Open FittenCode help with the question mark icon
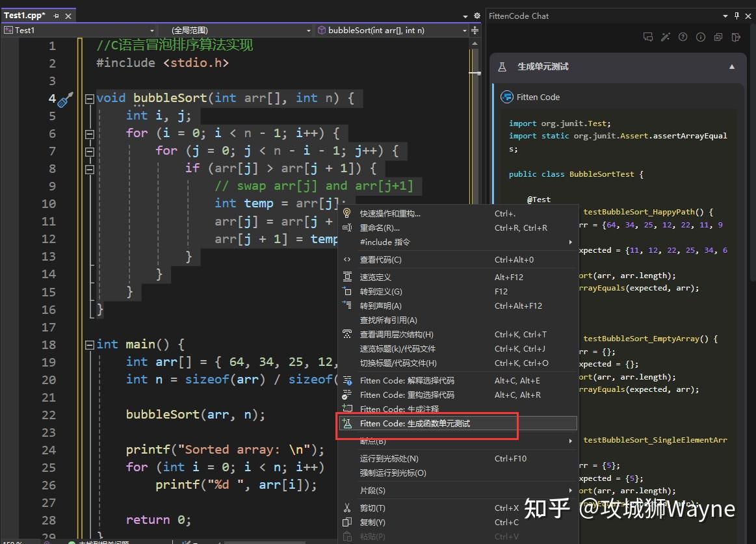 683,37
